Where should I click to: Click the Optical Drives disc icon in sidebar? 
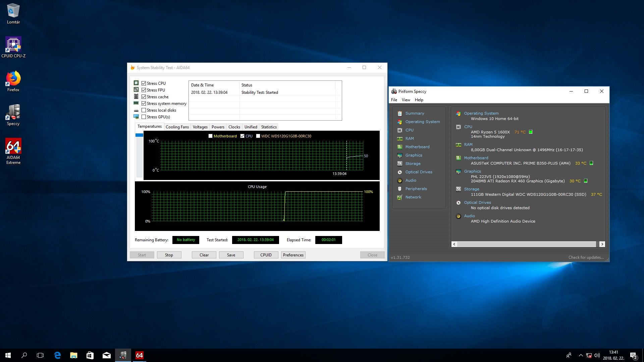click(399, 172)
